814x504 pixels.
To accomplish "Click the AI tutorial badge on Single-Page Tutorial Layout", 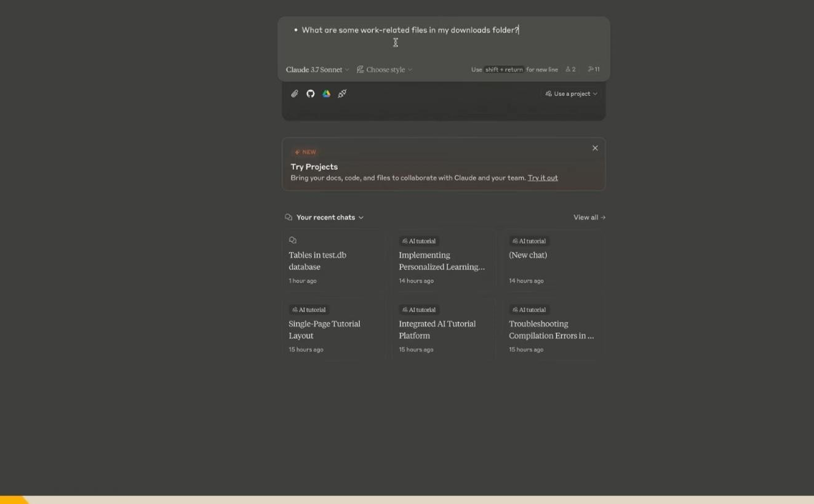I will coord(309,310).
